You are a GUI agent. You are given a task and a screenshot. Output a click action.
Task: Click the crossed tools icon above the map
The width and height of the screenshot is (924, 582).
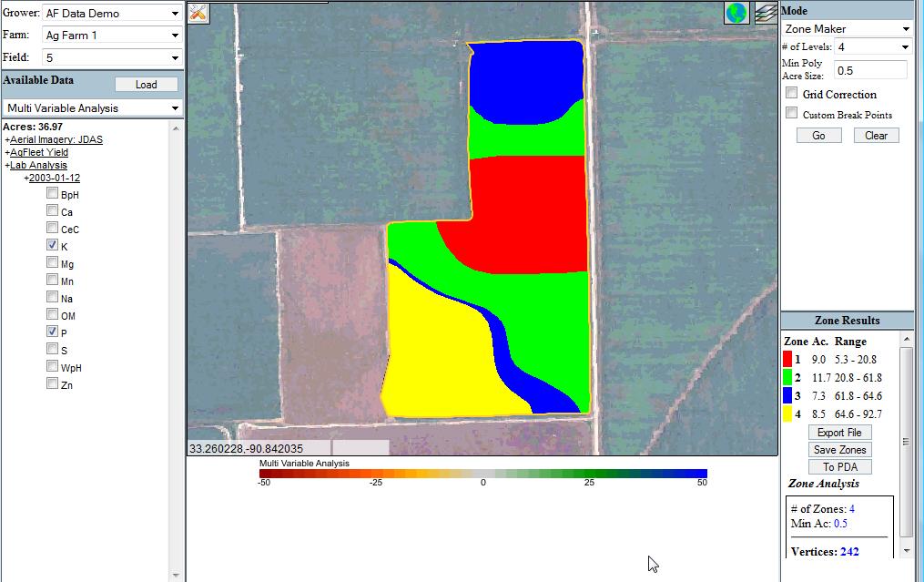point(197,14)
